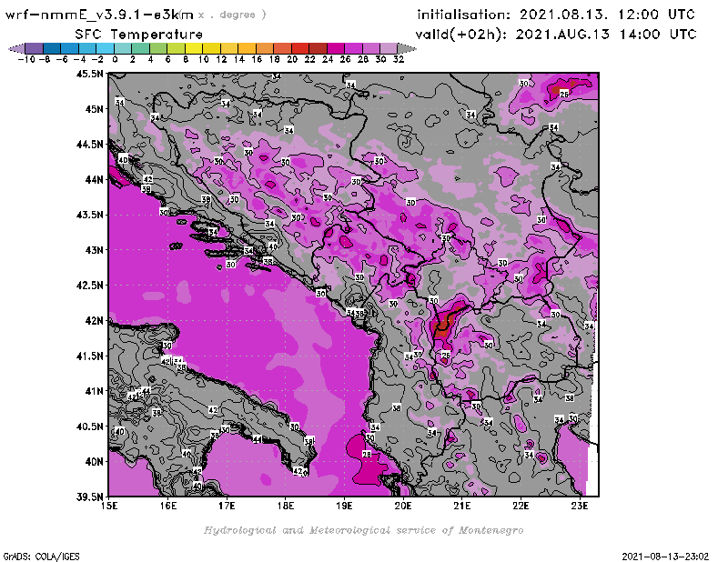Click the '28' contour label over the sea
The image size is (728, 562).
367,455
